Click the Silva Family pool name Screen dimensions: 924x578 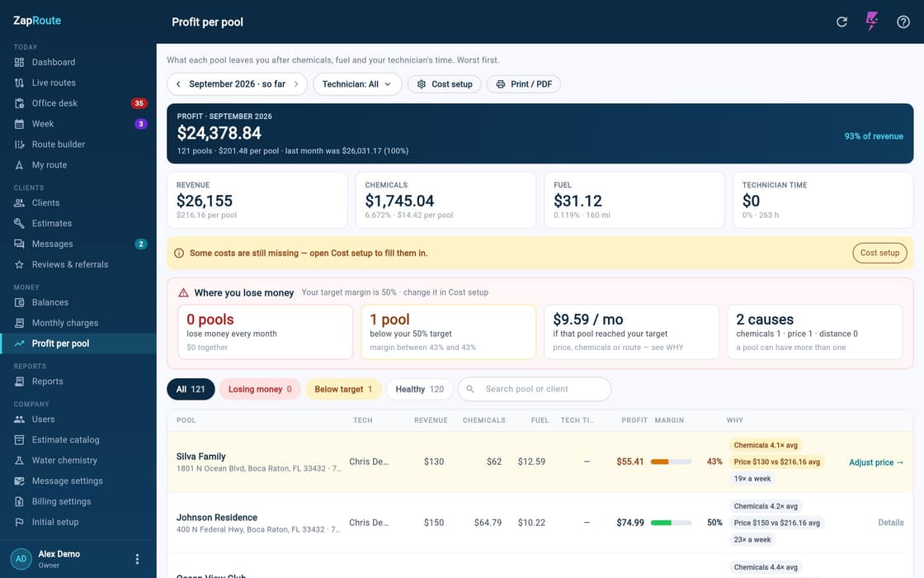click(201, 457)
